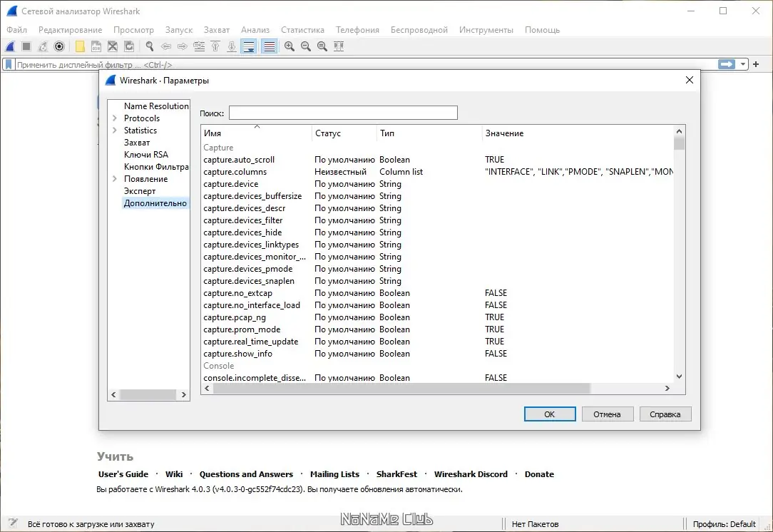The height and width of the screenshot is (532, 773).
Task: Click the Поиск search field
Action: pos(342,113)
